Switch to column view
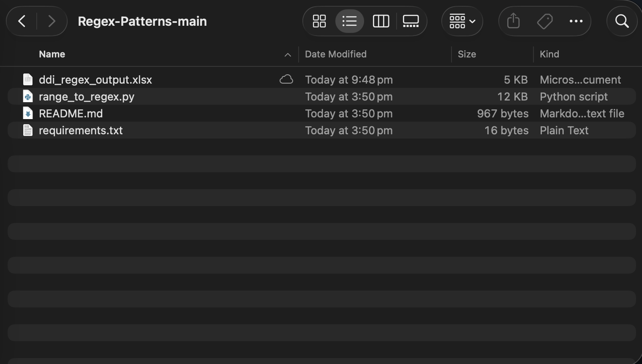 pos(381,21)
